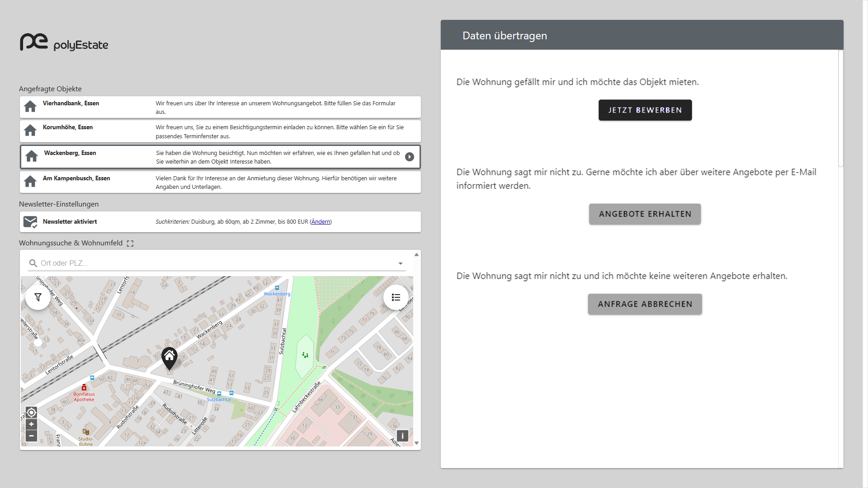Screen dimensions: 868x488
Task: Click the black house map marker
Action: click(170, 357)
